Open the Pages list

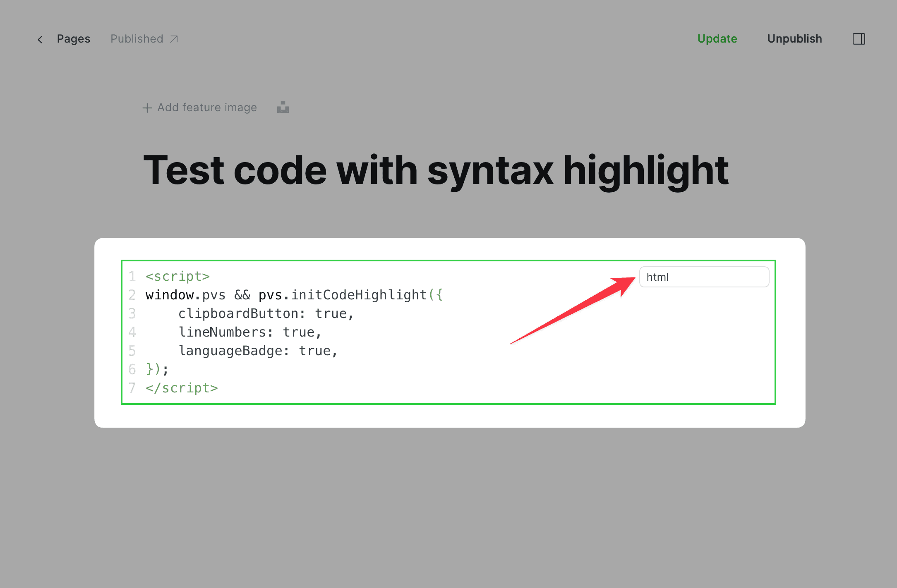(73, 38)
